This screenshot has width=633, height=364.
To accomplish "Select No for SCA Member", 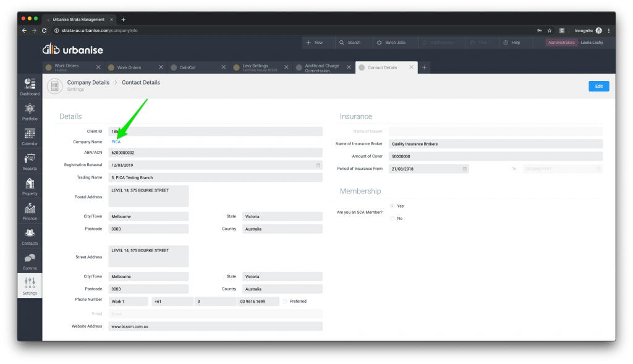I will pos(393,218).
